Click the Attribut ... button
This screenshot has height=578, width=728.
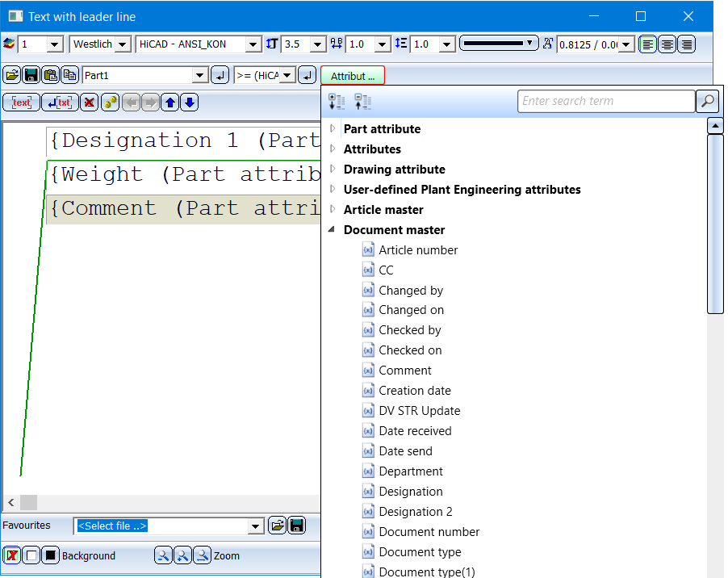[x=353, y=76]
